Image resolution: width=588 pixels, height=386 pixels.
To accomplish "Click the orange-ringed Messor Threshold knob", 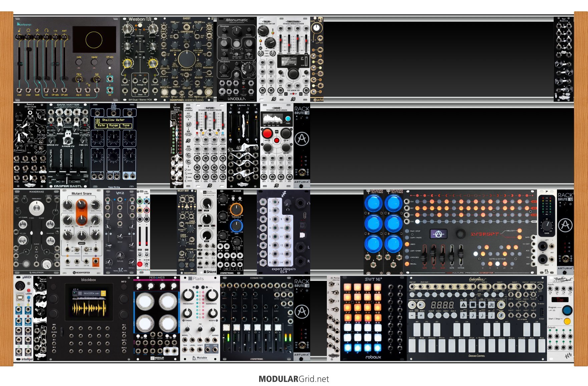I will coord(236,209).
